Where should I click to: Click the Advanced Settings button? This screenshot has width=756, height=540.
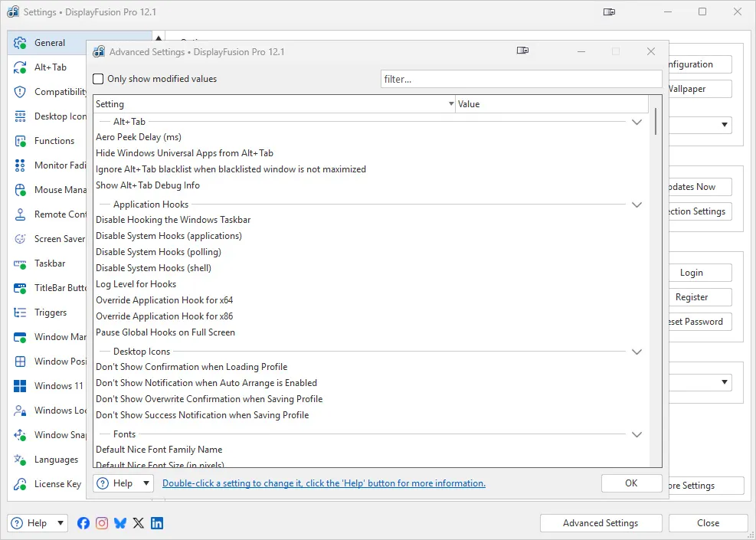tap(601, 523)
